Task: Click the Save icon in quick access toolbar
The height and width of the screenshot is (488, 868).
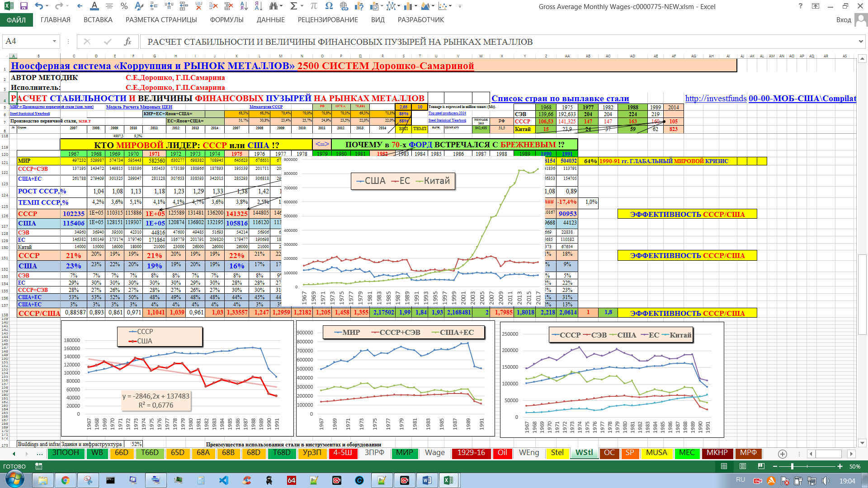Action: coord(24,6)
